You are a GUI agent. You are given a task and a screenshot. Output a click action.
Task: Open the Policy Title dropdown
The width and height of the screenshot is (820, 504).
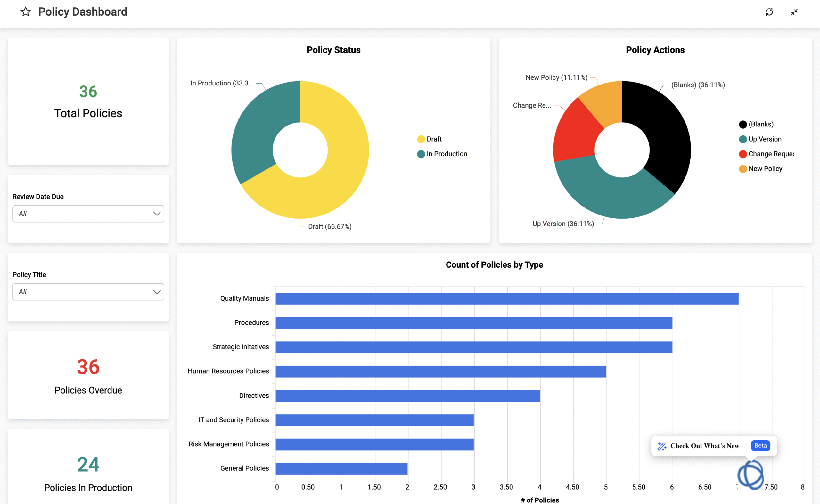[x=88, y=292]
